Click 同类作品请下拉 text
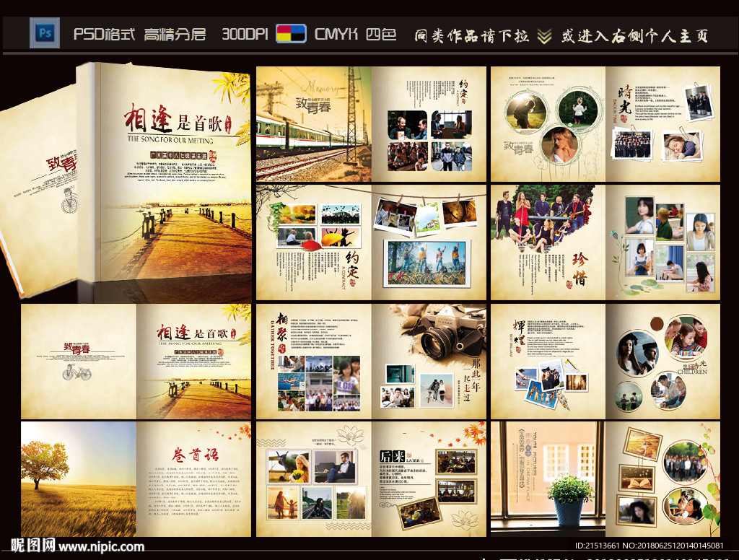The width and height of the screenshot is (739, 560). point(471,35)
